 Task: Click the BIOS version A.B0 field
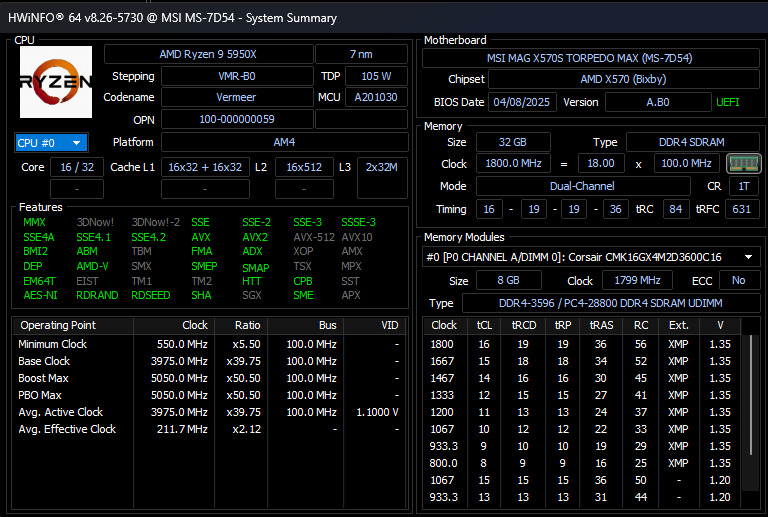(x=658, y=102)
